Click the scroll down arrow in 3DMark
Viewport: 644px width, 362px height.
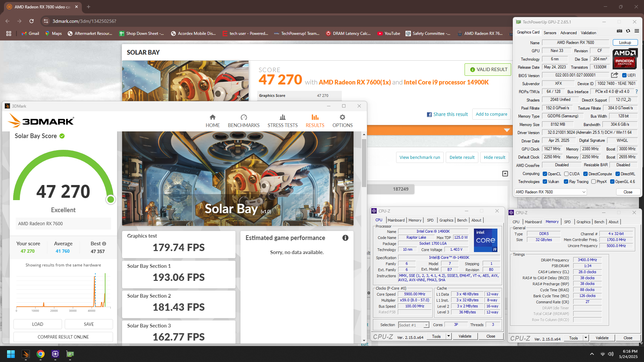(364, 341)
